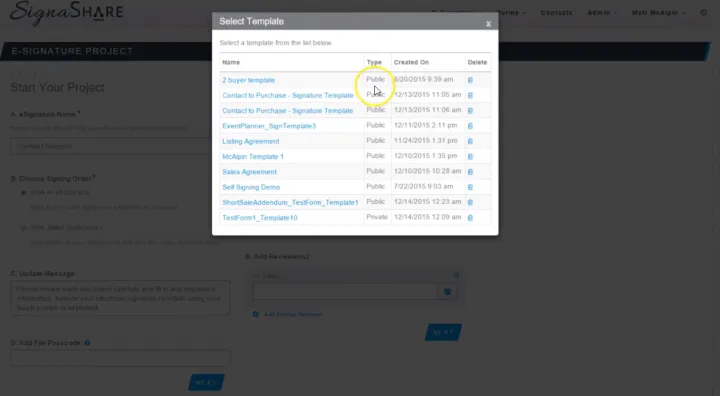Click the Add Another Reviewer link
The image size is (720, 396).
coord(292,314)
